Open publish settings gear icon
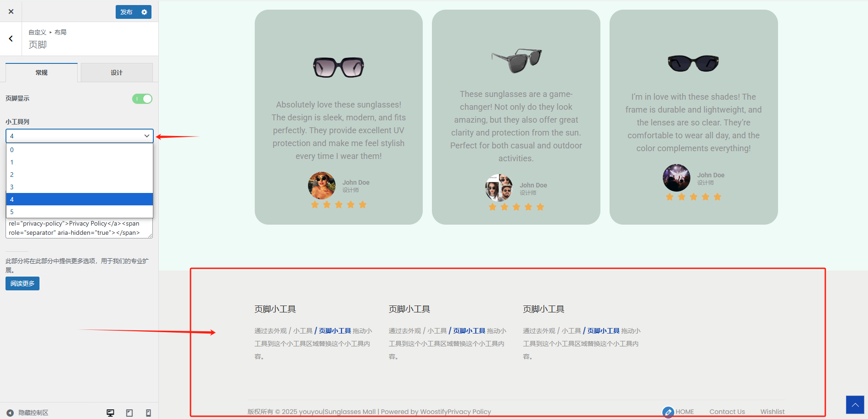The width and height of the screenshot is (868, 419). [144, 12]
